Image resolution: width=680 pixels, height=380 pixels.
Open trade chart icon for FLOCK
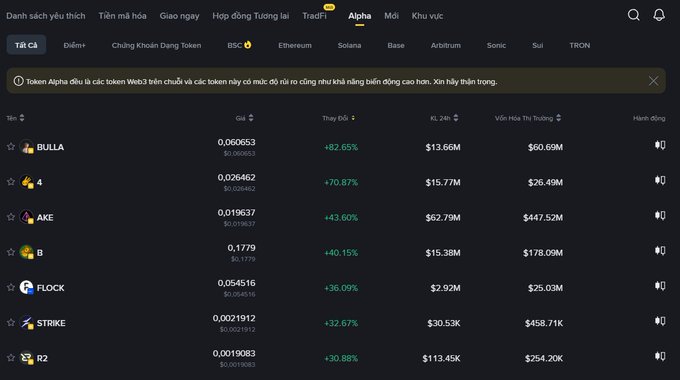click(660, 285)
